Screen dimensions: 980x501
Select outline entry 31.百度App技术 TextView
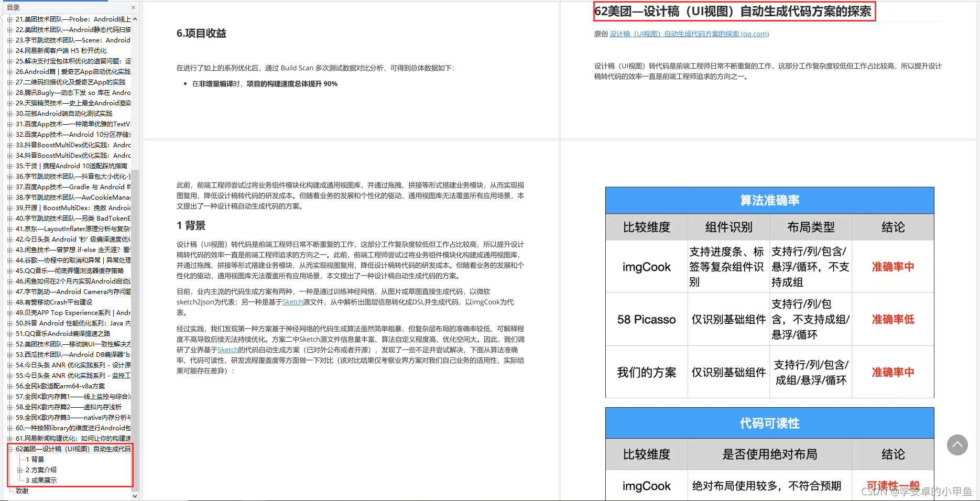[x=73, y=124]
